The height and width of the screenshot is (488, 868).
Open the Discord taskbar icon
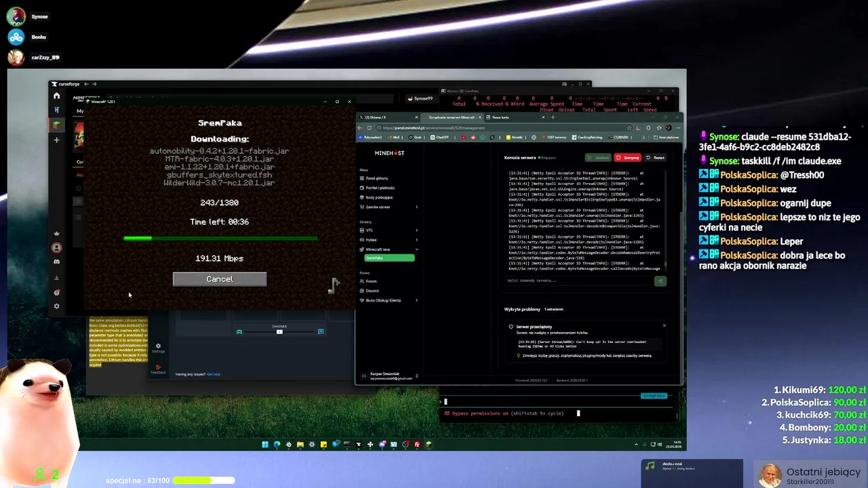pos(382,445)
